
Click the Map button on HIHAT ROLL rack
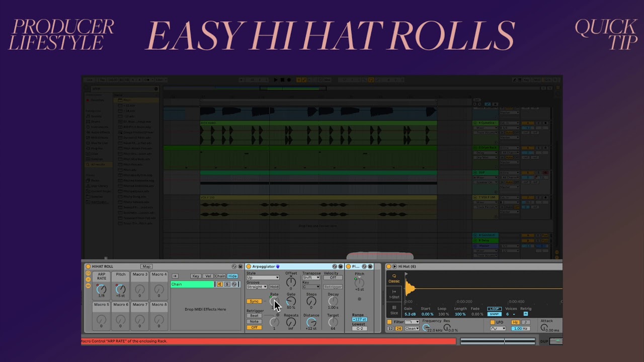[146, 266]
